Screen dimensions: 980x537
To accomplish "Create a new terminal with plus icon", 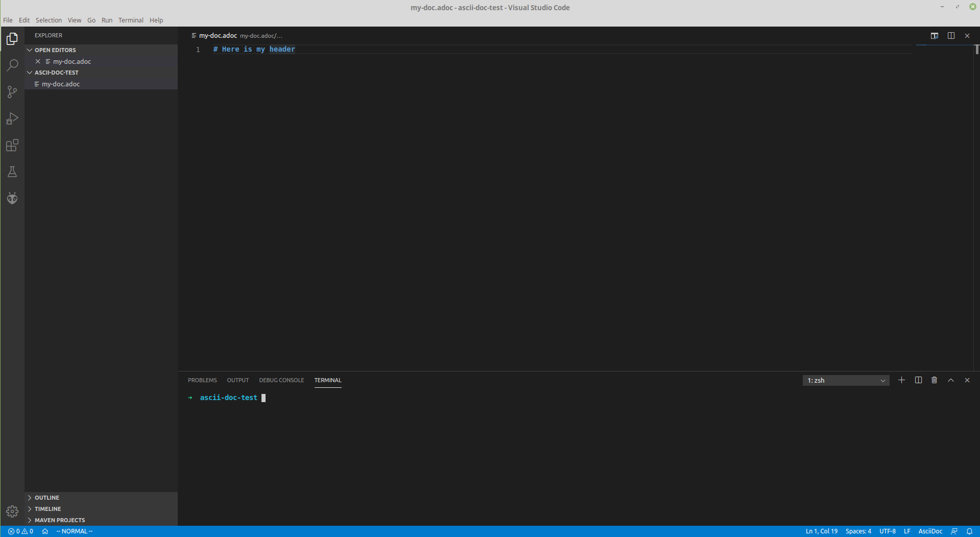I will click(x=902, y=380).
